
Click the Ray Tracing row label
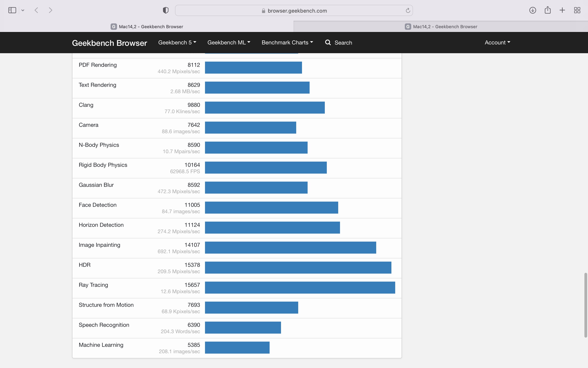pos(93,285)
